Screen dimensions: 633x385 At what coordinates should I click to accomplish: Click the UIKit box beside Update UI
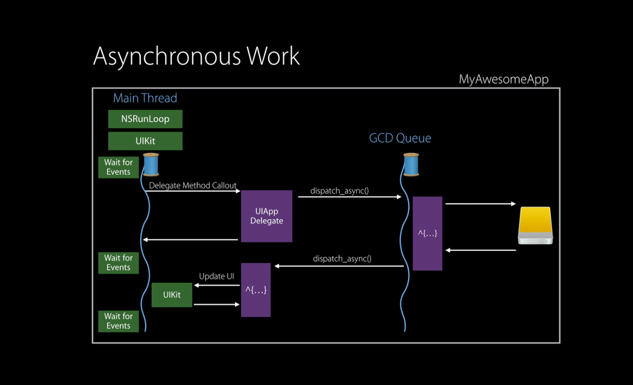(x=172, y=295)
